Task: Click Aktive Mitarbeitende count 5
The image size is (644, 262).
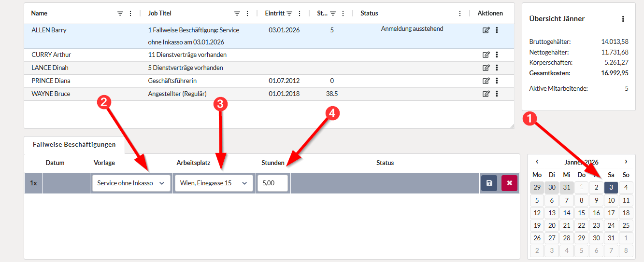Action: click(x=627, y=88)
